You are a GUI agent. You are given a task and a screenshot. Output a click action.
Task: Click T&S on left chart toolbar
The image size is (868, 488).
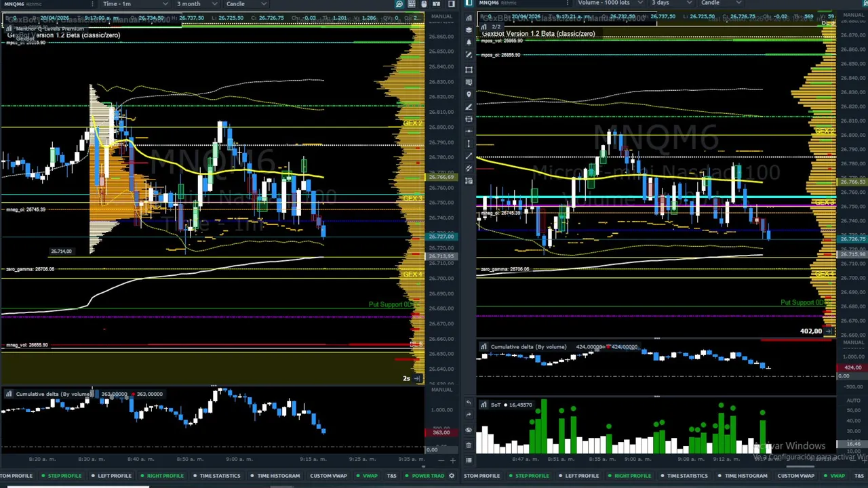coord(391,476)
